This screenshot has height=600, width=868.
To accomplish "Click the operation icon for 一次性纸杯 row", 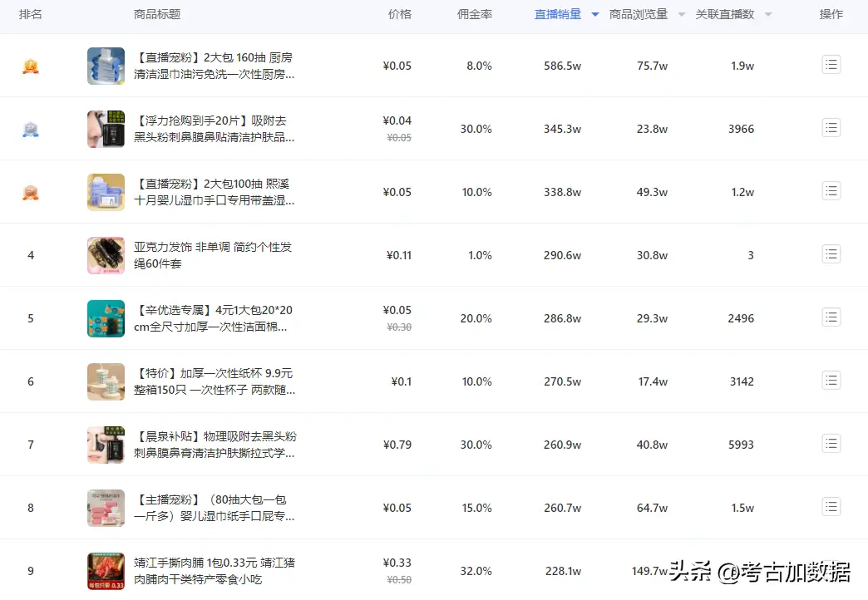I will [x=831, y=381].
